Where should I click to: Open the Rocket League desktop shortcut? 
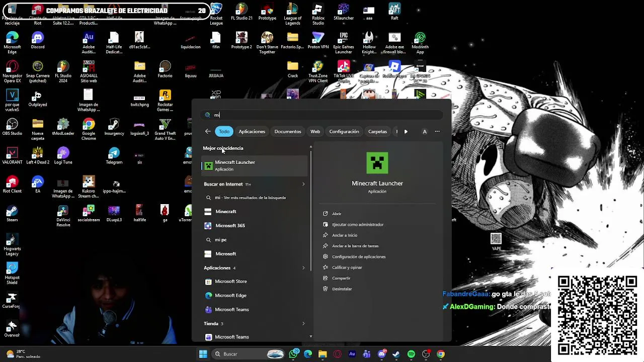pyautogui.click(x=216, y=14)
